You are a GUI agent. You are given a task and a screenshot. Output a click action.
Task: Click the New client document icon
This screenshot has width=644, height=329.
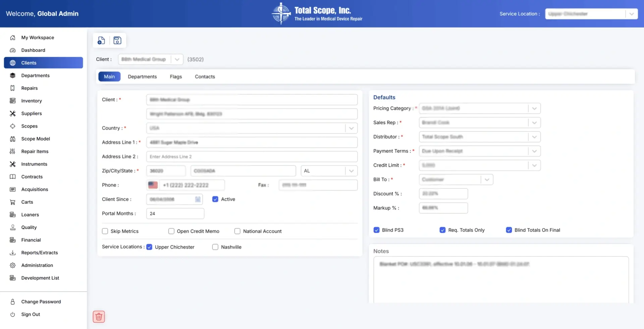point(101,40)
